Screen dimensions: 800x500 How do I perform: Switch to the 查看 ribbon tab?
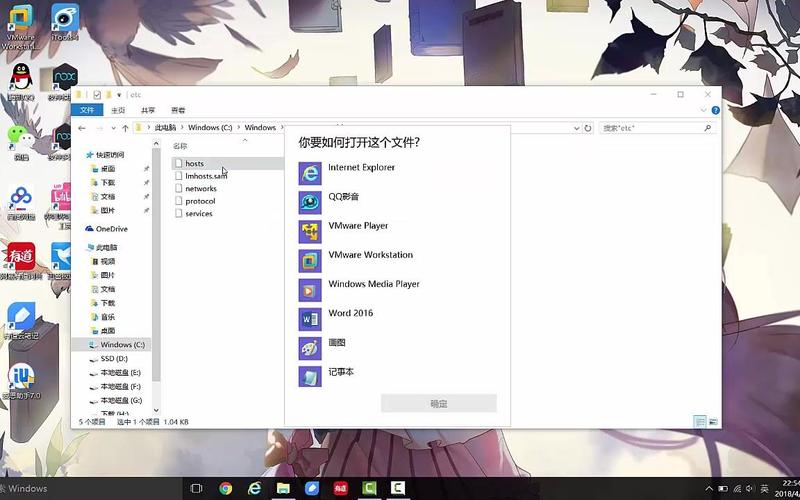pyautogui.click(x=178, y=110)
